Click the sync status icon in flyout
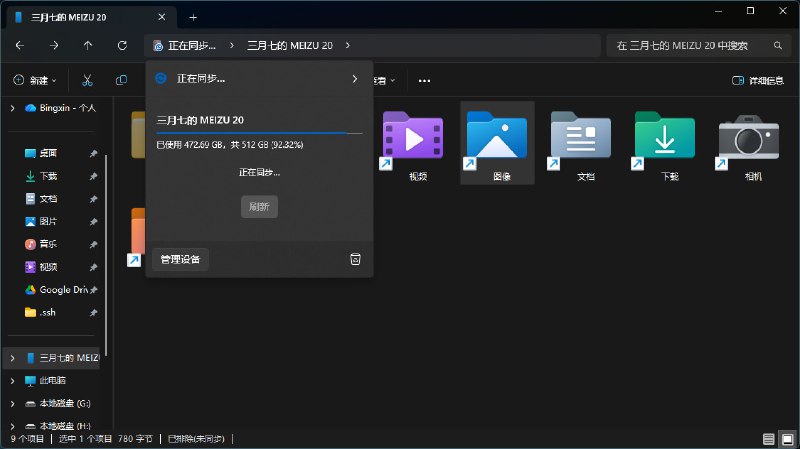The height and width of the screenshot is (449, 800). pyautogui.click(x=161, y=78)
